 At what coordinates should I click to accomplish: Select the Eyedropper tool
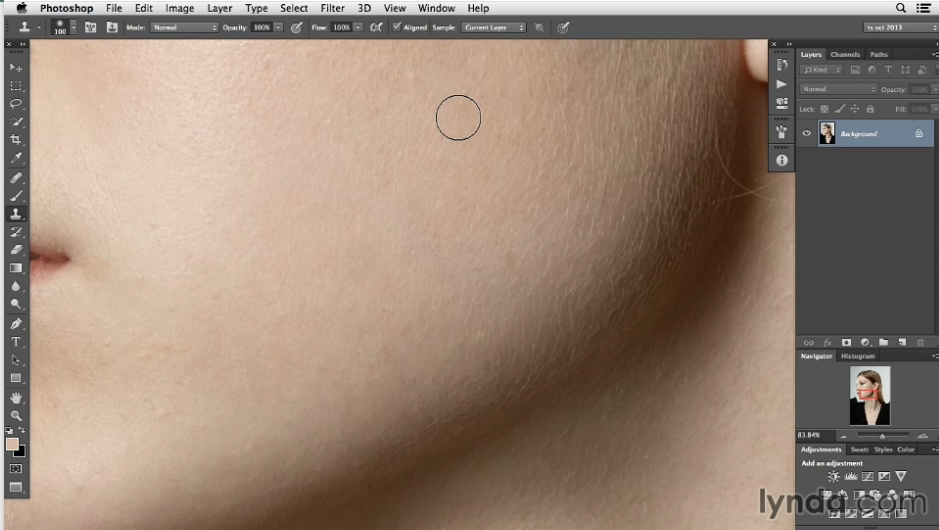16,158
